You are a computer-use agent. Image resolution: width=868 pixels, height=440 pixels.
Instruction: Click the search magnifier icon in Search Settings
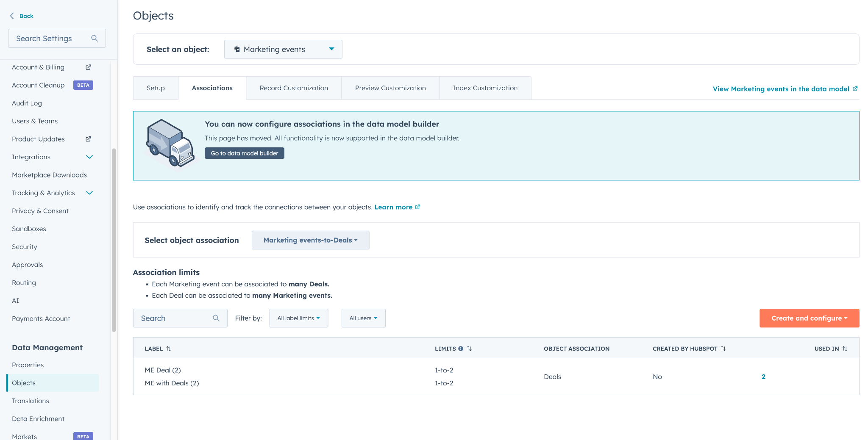pos(95,39)
